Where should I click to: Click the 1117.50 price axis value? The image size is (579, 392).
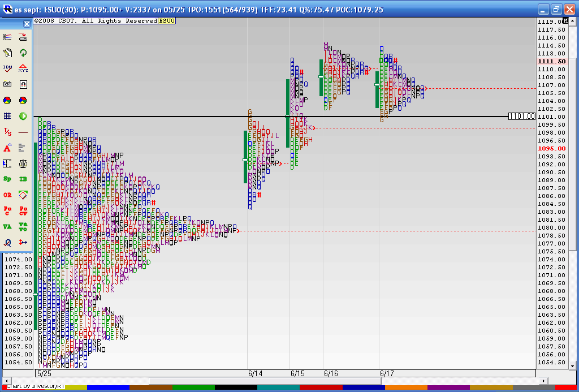[x=552, y=29]
